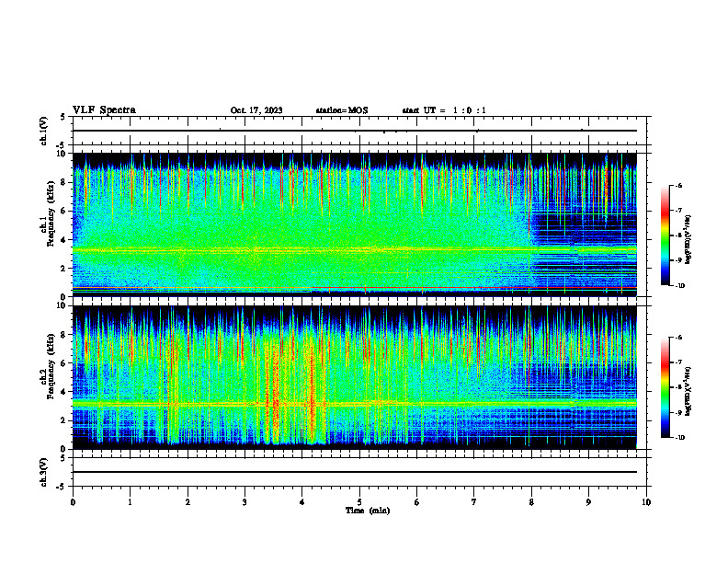Click the "-8" label on ch.2 color scale
The width and height of the screenshot is (728, 563).
(x=678, y=387)
